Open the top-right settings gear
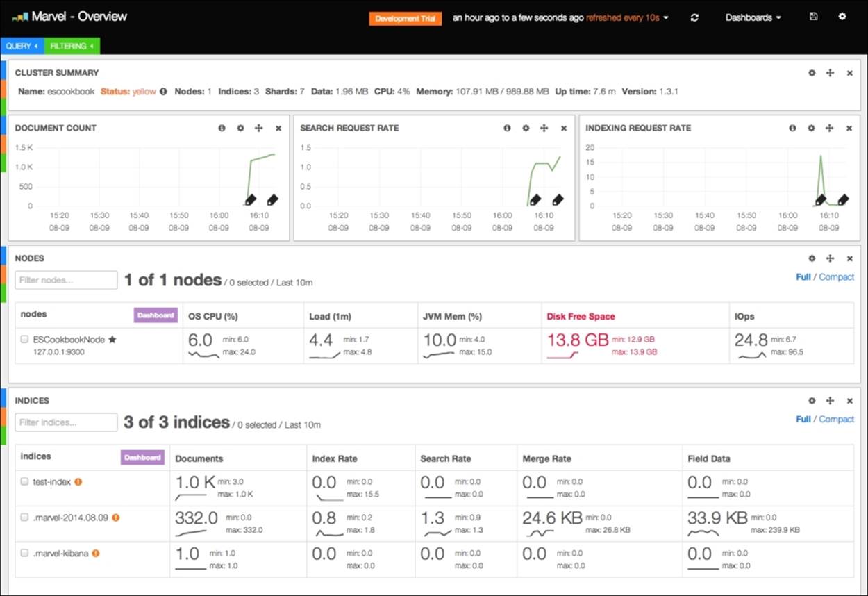The width and height of the screenshot is (868, 596). (842, 17)
